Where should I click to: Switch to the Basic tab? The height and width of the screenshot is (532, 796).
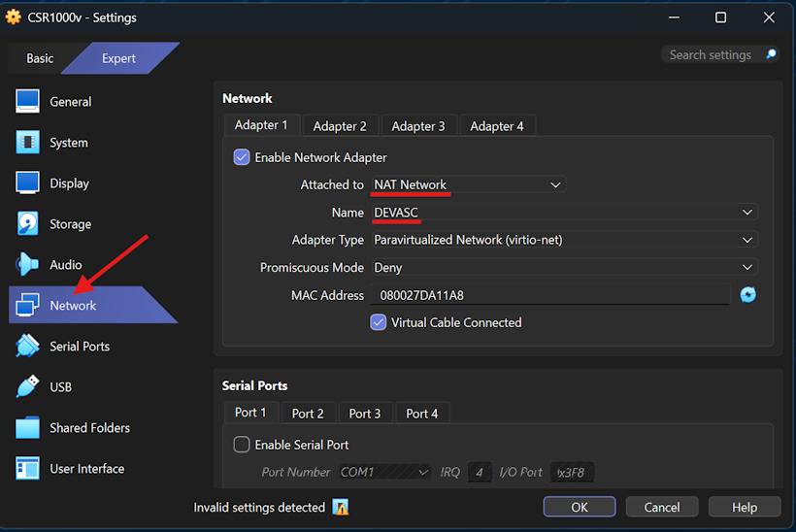click(x=40, y=58)
